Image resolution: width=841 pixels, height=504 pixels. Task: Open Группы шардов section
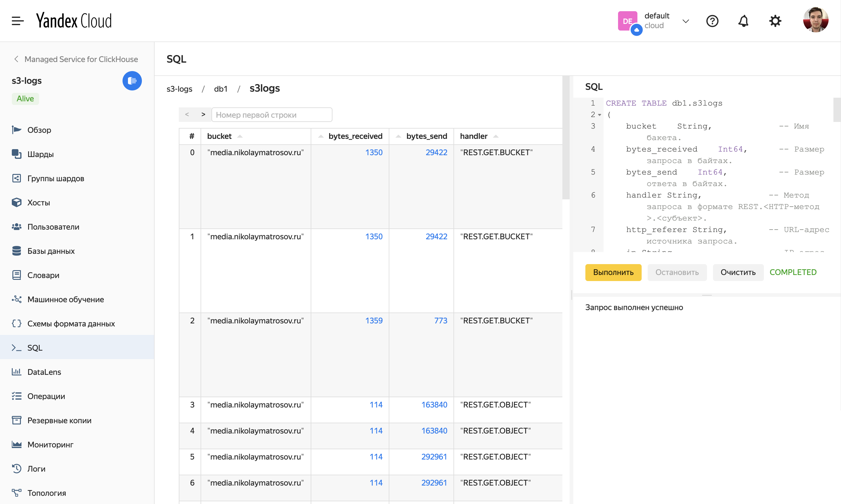(x=77, y=178)
